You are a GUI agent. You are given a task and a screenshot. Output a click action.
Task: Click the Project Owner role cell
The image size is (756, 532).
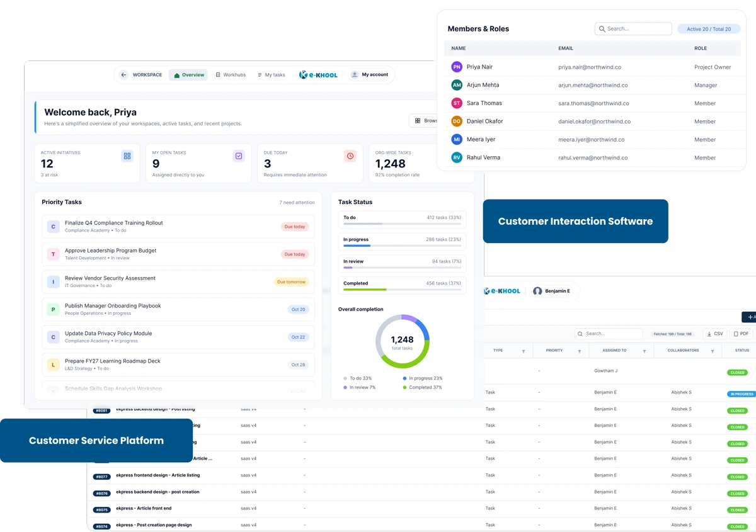(713, 67)
